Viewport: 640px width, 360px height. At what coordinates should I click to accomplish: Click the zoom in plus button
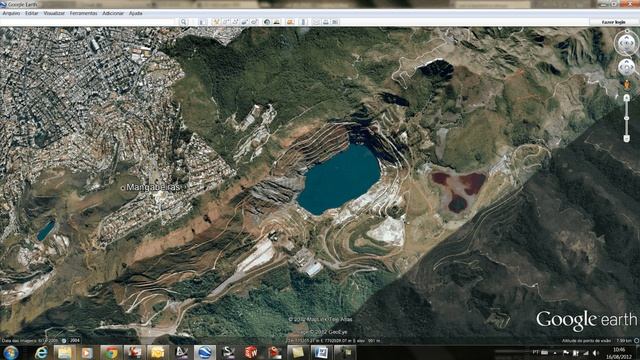coord(627,98)
